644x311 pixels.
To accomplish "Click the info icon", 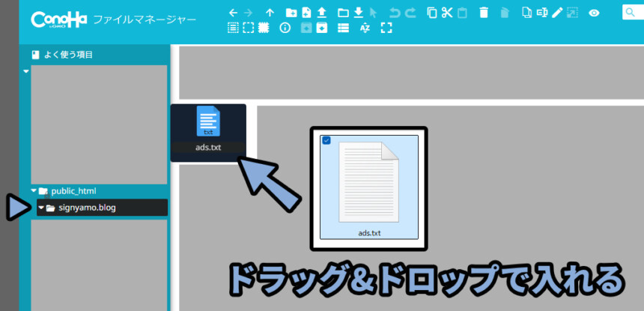I will click(285, 28).
